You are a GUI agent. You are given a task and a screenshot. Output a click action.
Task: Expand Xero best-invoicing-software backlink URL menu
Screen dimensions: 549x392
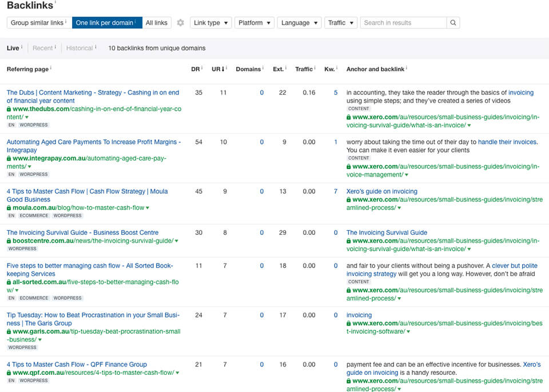(x=408, y=331)
